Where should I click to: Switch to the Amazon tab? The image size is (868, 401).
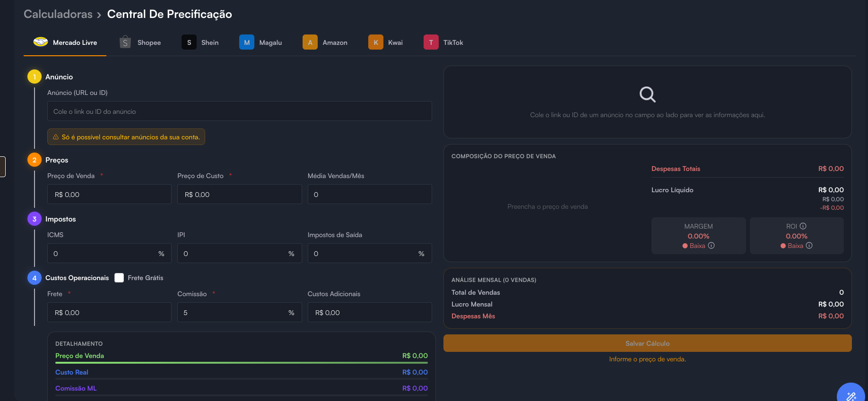325,43
